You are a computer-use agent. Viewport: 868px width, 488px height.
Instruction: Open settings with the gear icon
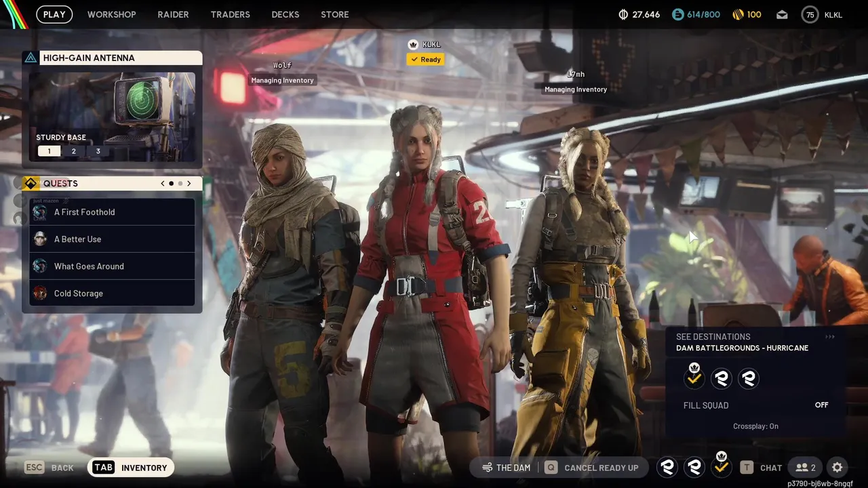(837, 468)
